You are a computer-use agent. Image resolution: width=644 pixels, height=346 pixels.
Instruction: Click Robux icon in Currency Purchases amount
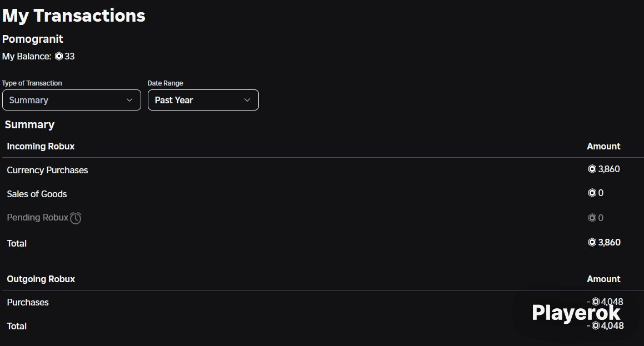click(x=592, y=169)
